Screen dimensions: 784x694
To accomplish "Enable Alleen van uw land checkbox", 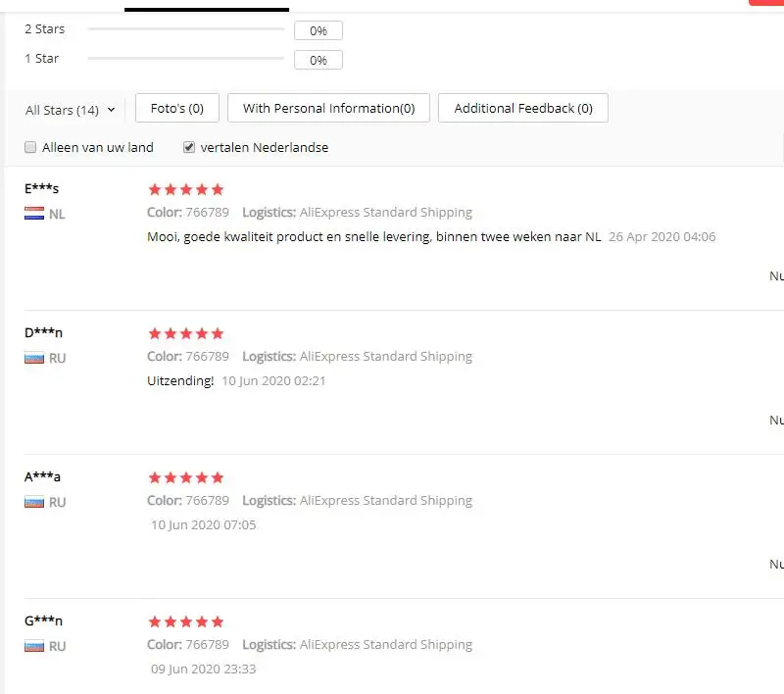I will tap(30, 147).
